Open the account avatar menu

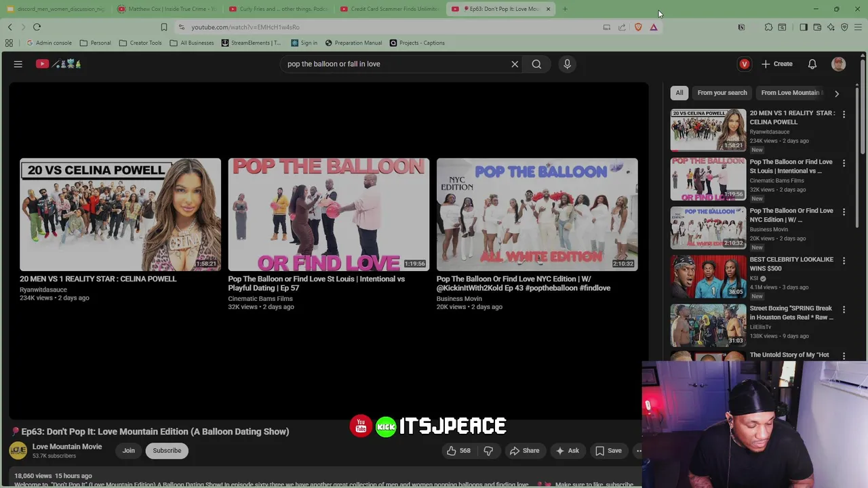[x=839, y=64]
